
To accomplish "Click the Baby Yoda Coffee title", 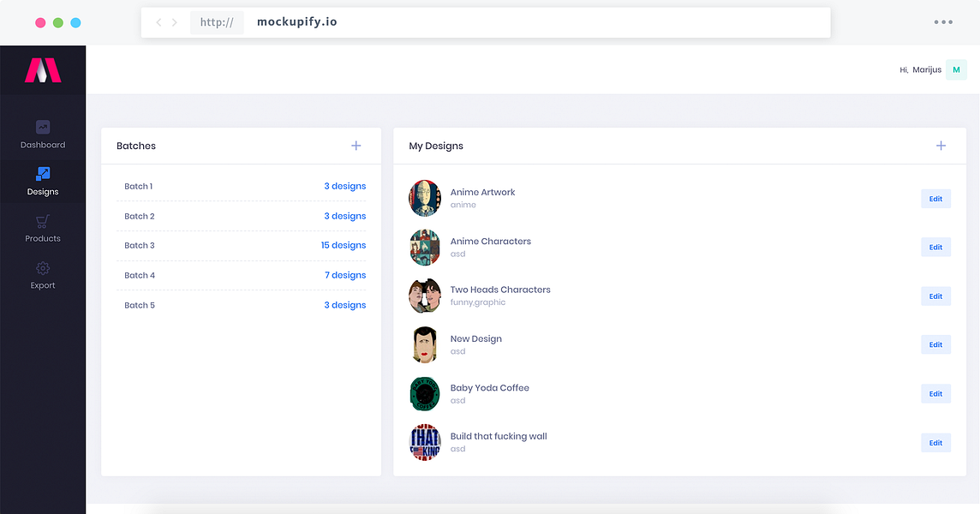I will 489,388.
